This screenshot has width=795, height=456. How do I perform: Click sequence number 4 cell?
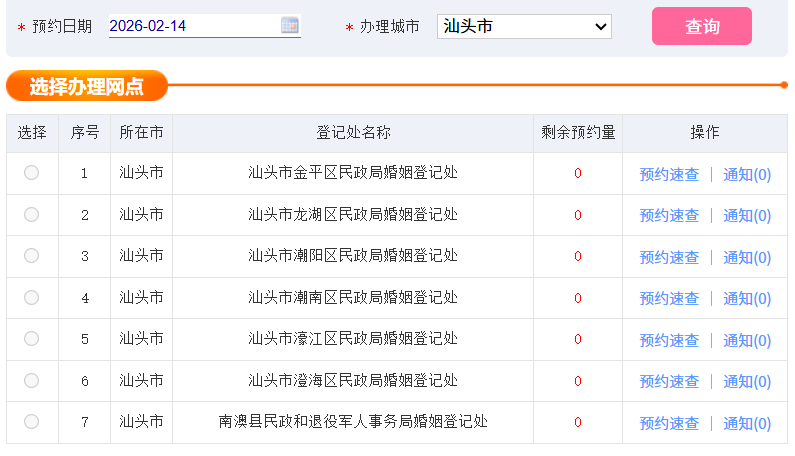85,298
